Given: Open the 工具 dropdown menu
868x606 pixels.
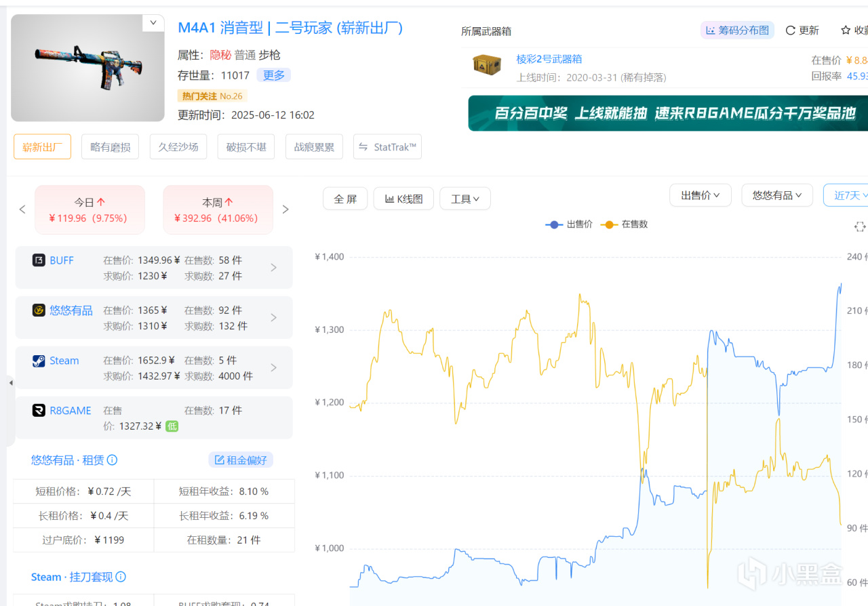Looking at the screenshot, I should [465, 199].
